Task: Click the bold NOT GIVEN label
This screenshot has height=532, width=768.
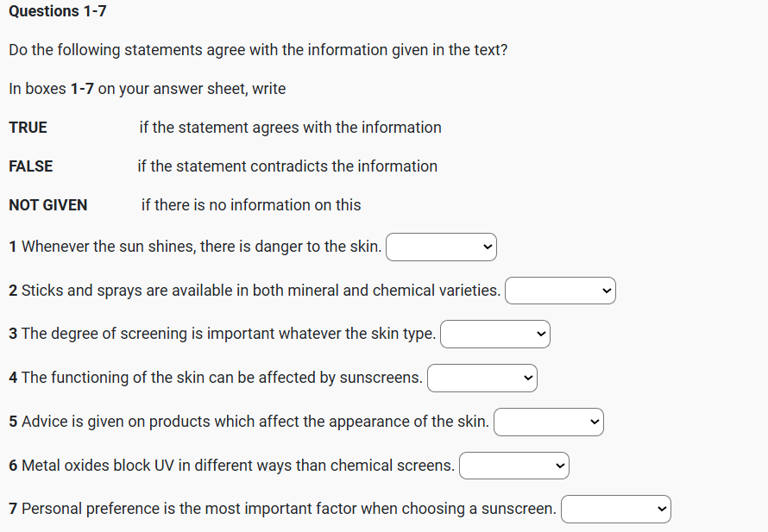Action: click(x=48, y=205)
